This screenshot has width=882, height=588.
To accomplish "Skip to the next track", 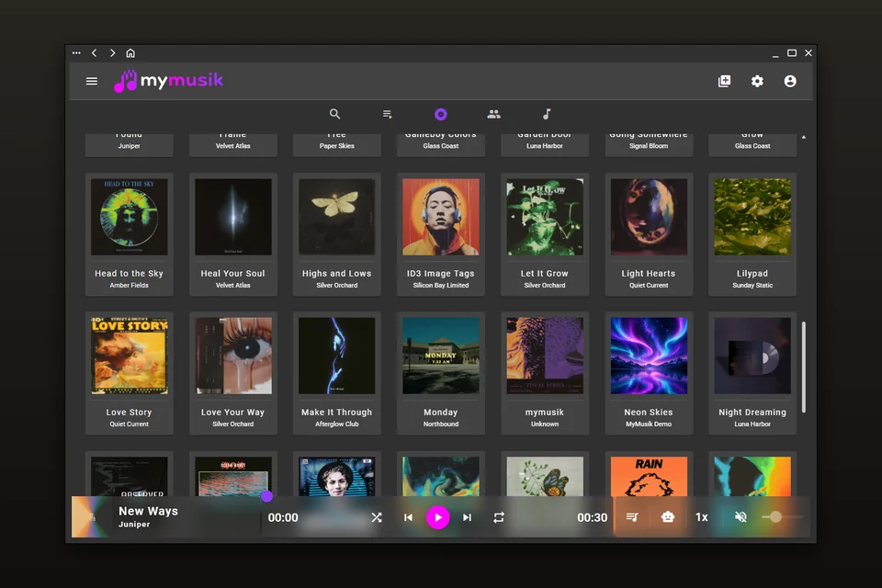I will click(x=467, y=517).
